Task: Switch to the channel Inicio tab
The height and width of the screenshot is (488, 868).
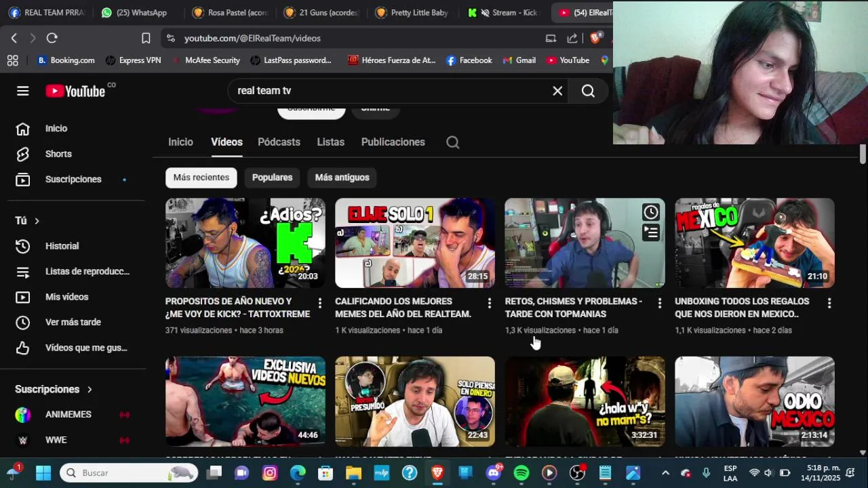Action: (180, 142)
